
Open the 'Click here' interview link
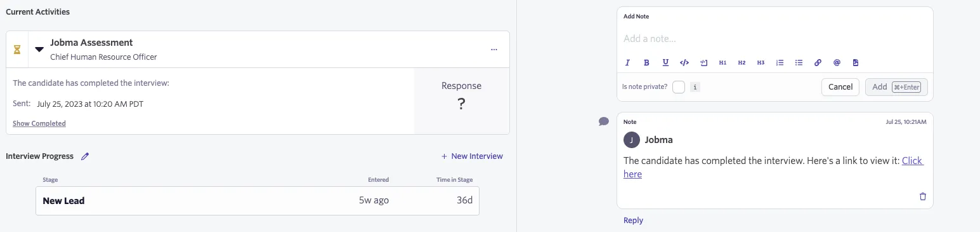click(913, 161)
